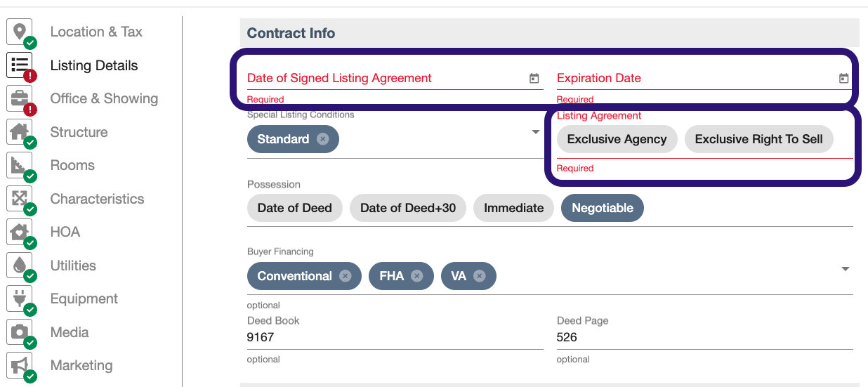Click the Deed Book input field

click(x=395, y=337)
